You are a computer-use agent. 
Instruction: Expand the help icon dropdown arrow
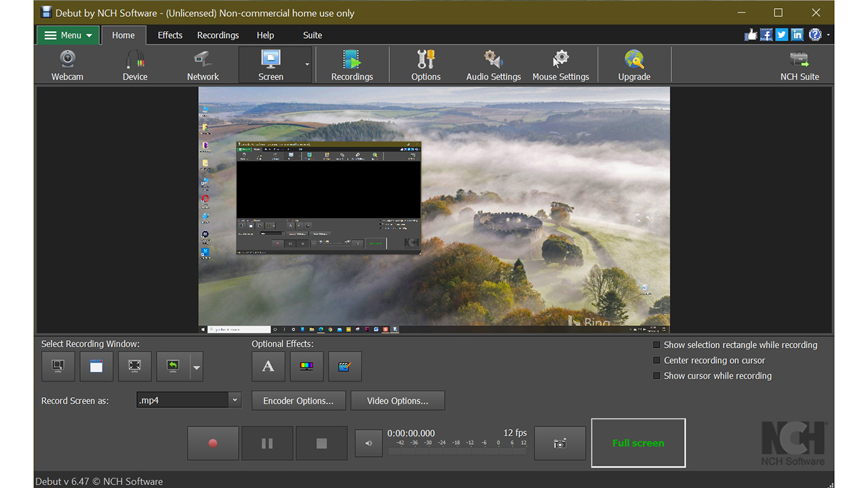(x=828, y=35)
